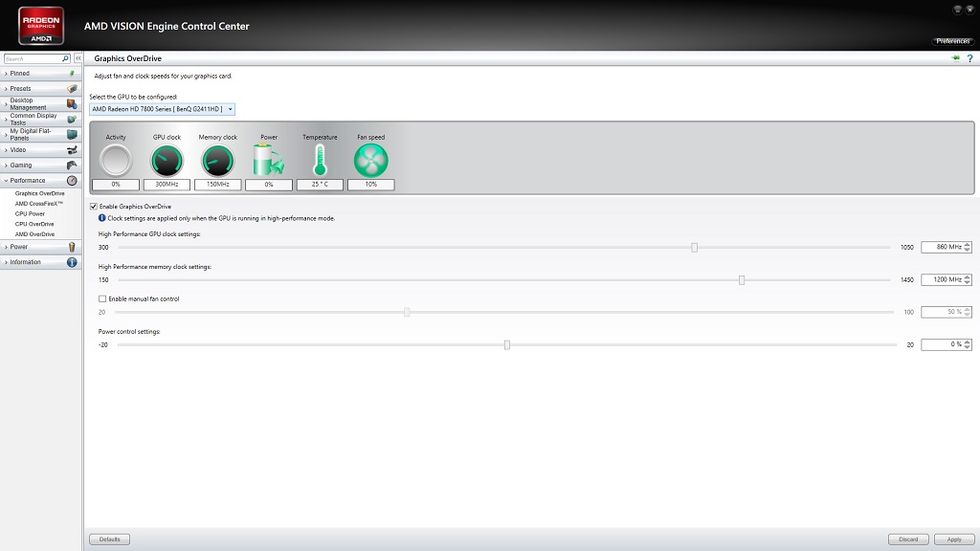Viewport: 980px width, 551px height.
Task: Click the 25 °C temperature readout
Action: 320,185
